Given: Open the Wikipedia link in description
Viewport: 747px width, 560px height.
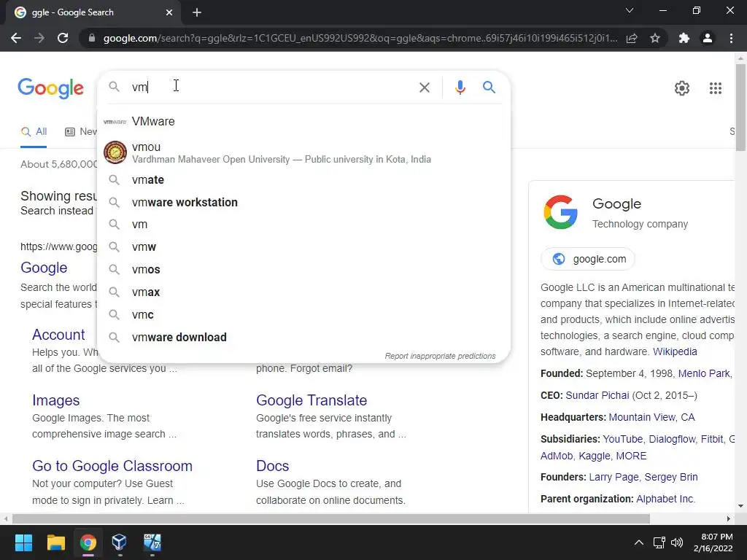Looking at the screenshot, I should (675, 352).
